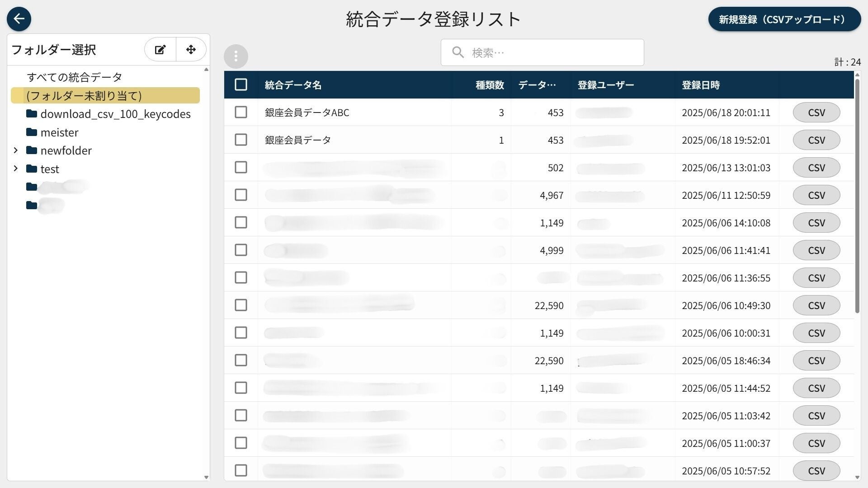
Task: Click the download_csv_100_keycodes folder icon
Action: pos(32,113)
